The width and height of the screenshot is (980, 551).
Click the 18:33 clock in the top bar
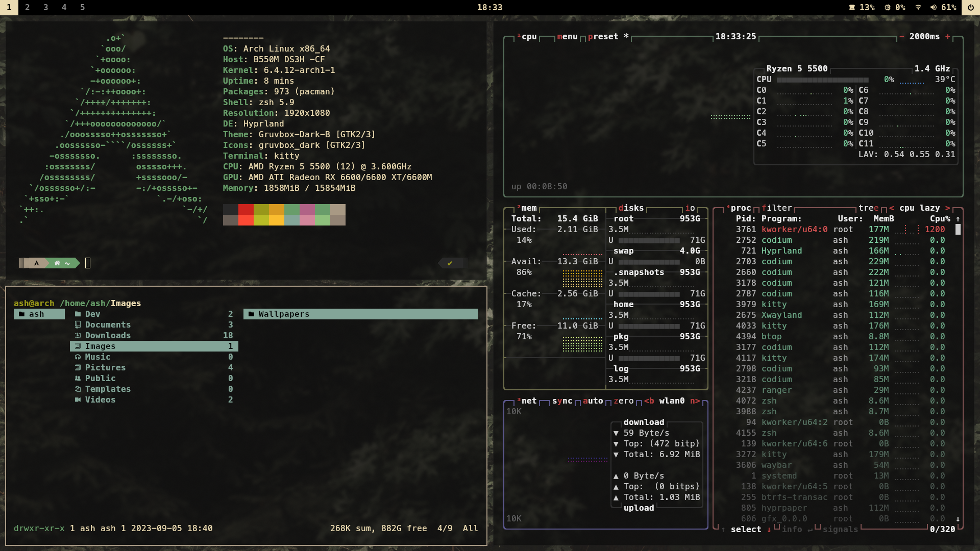coord(489,7)
